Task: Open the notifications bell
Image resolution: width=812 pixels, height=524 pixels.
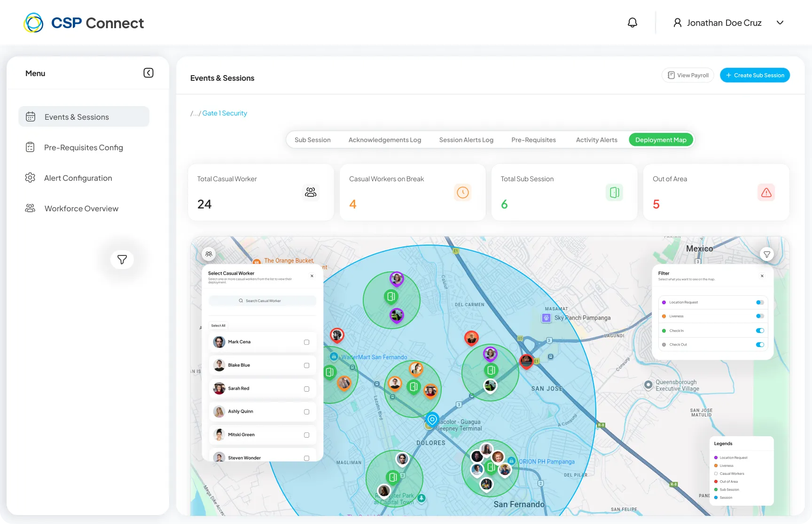Action: click(x=632, y=23)
